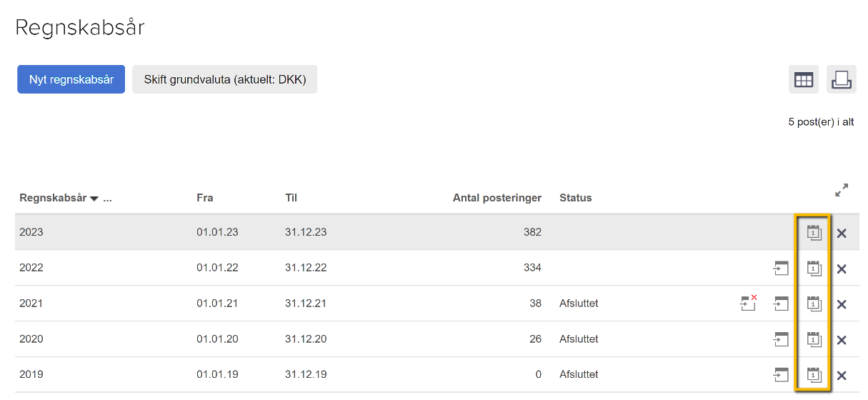Click the Antal posteringer column header
Screen dimensions: 868x400
pos(497,198)
